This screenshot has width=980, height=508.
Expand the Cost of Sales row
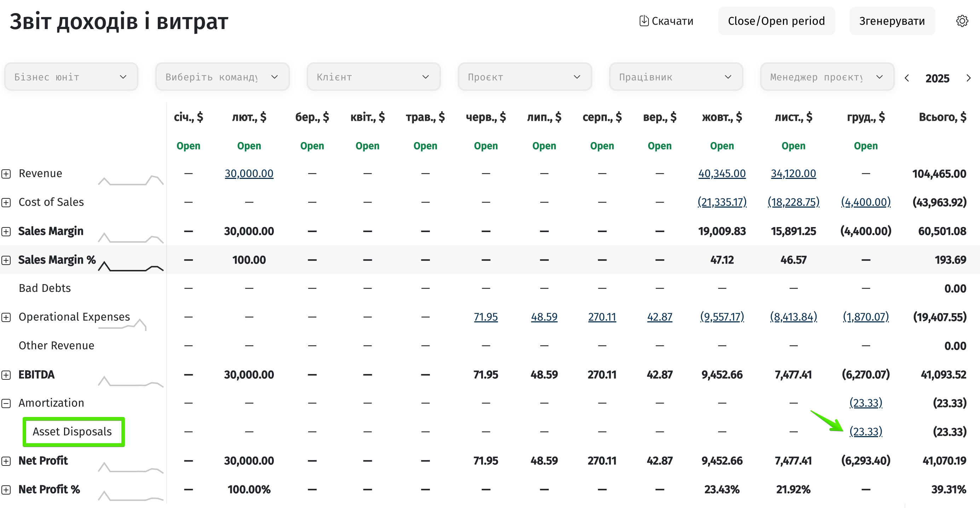point(6,202)
